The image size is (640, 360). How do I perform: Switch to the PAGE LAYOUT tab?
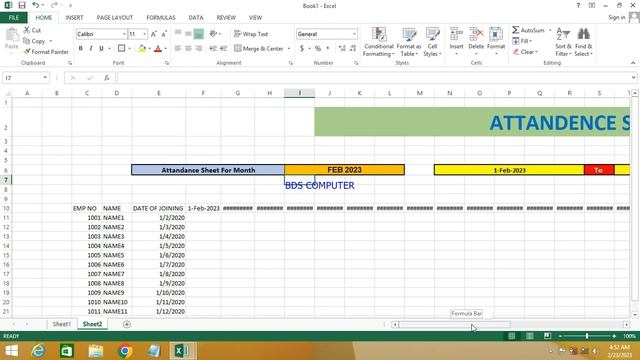(115, 18)
